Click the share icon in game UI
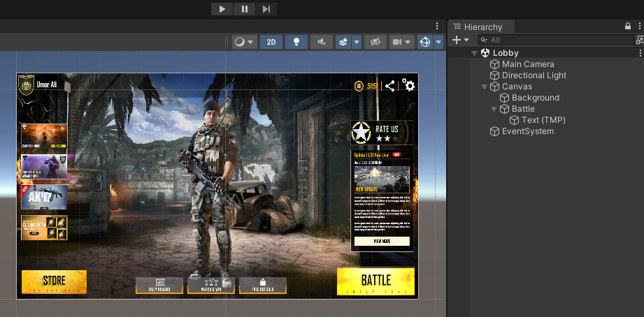 (389, 86)
